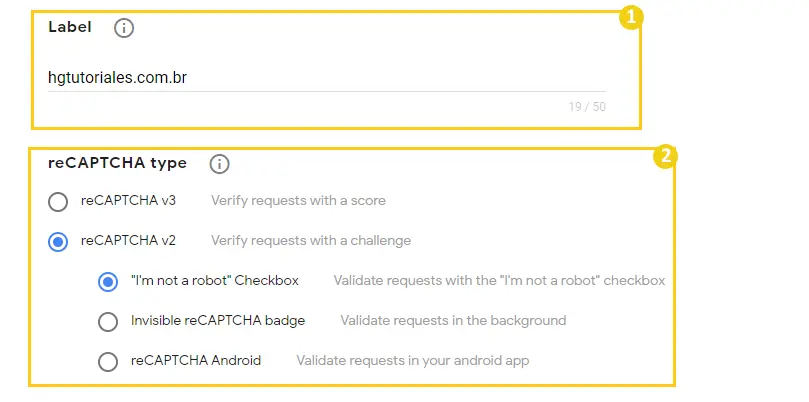
Task: Click "Verify requests with a score" description
Action: click(298, 201)
